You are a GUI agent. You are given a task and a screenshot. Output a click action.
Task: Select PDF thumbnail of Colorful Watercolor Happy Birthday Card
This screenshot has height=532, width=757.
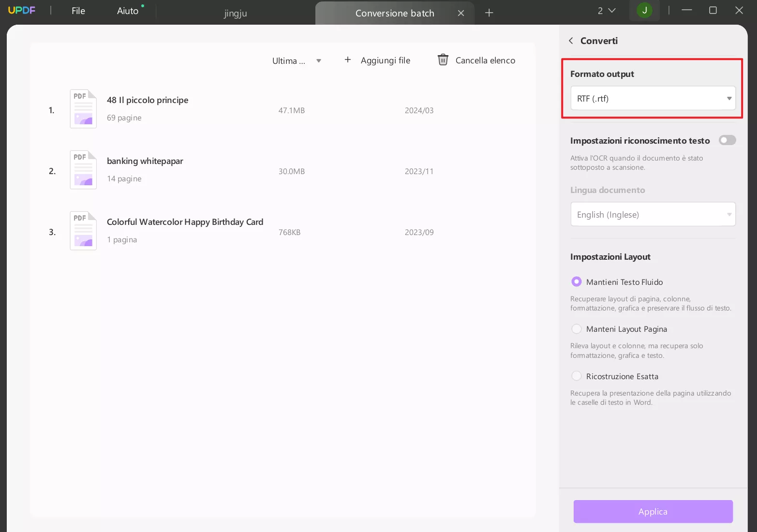tap(83, 231)
